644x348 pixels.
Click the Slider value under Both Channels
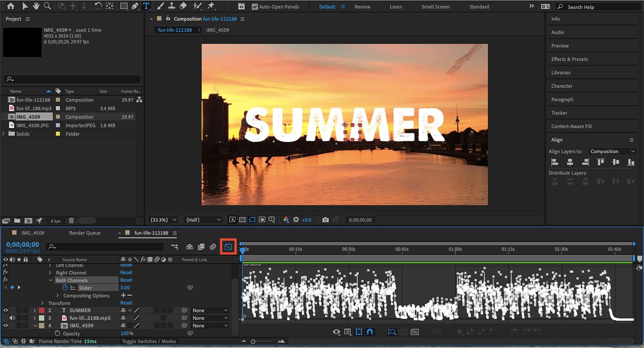(126, 287)
